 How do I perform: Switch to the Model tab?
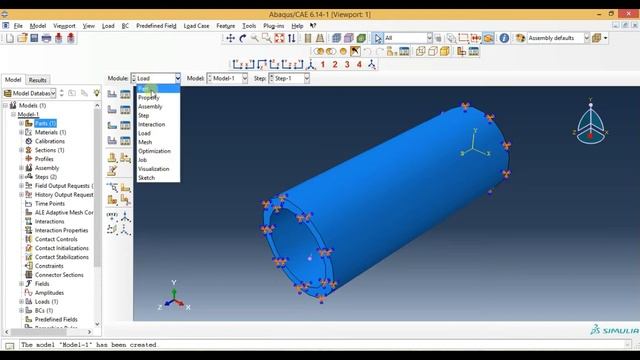[x=13, y=80]
